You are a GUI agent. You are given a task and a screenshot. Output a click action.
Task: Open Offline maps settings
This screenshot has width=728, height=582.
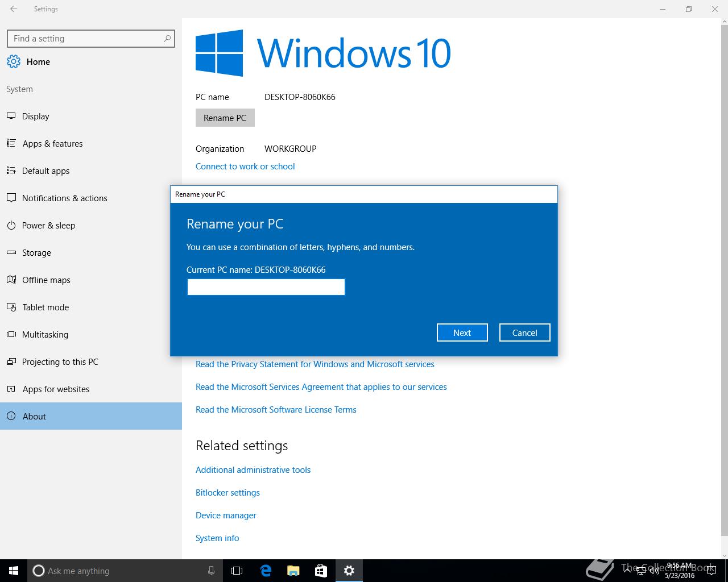91,280
